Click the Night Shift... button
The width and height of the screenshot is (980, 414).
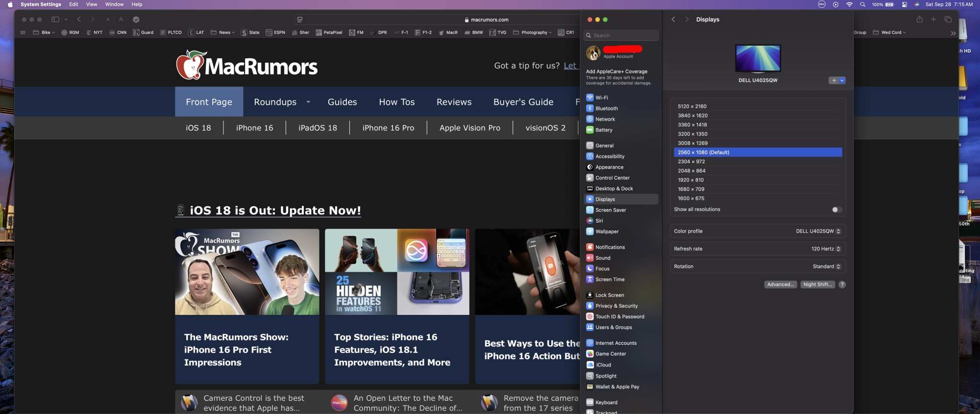(x=817, y=285)
